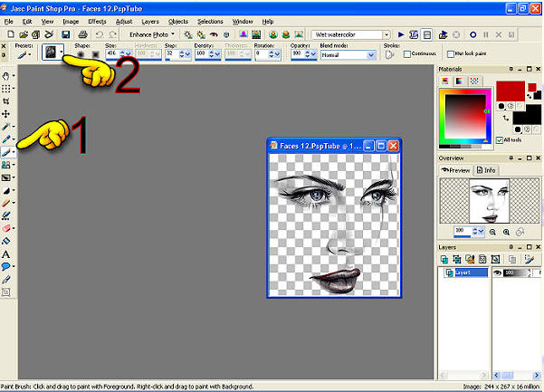Select the round brush shape
The height and width of the screenshot is (392, 544).
pyautogui.click(x=81, y=54)
